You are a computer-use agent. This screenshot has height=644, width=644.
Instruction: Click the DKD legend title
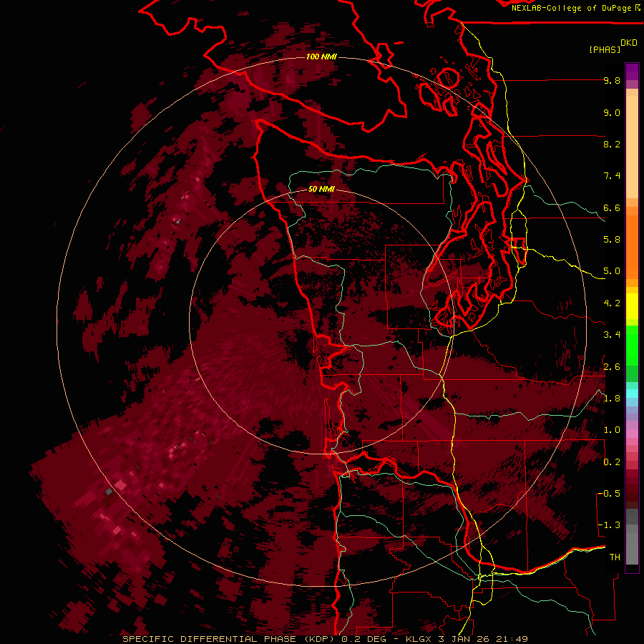[629, 43]
